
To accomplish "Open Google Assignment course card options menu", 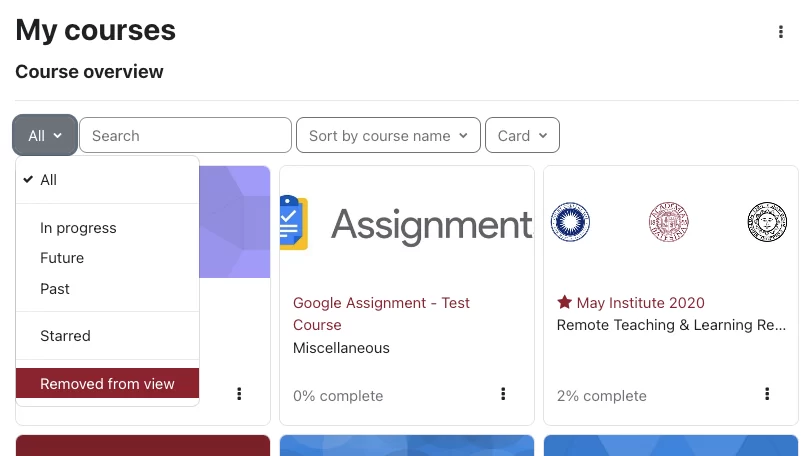I will click(x=503, y=394).
